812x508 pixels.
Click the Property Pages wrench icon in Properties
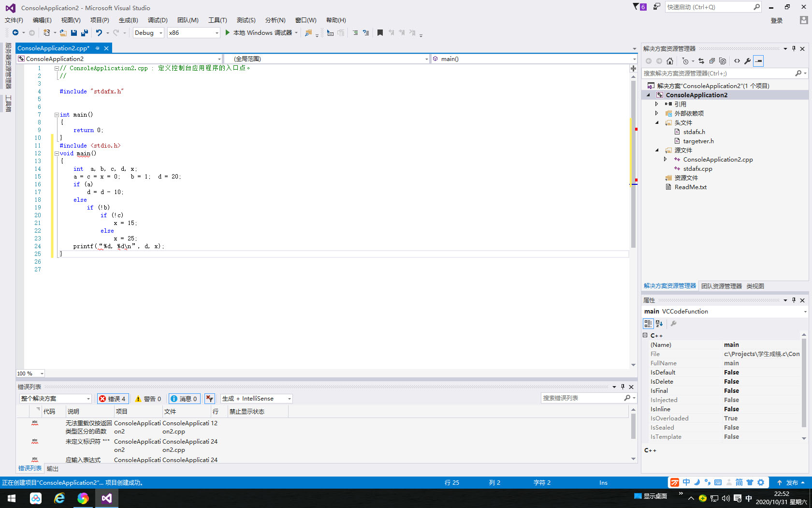(x=673, y=324)
